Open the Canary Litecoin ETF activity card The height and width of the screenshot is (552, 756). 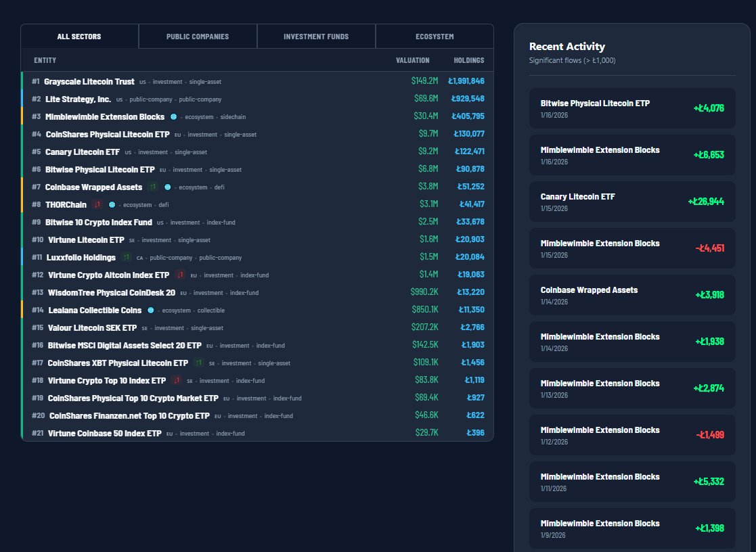point(632,201)
